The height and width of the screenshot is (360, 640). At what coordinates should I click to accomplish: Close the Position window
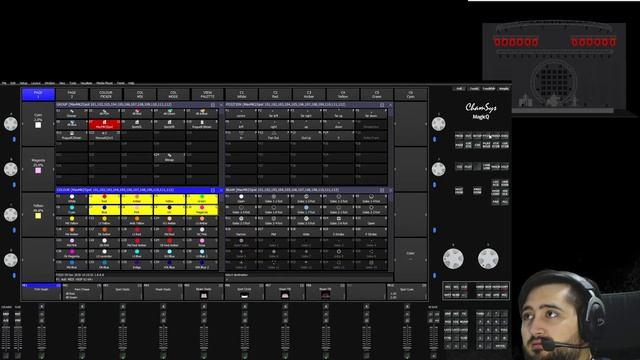391,105
